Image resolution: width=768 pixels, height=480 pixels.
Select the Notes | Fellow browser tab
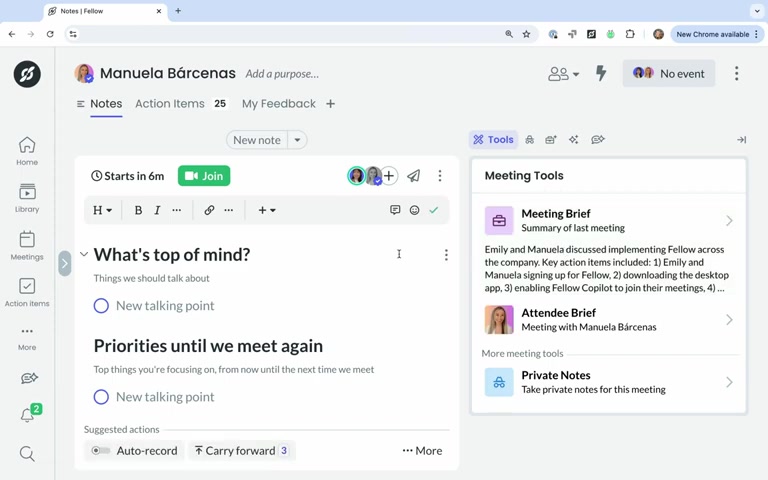(105, 11)
